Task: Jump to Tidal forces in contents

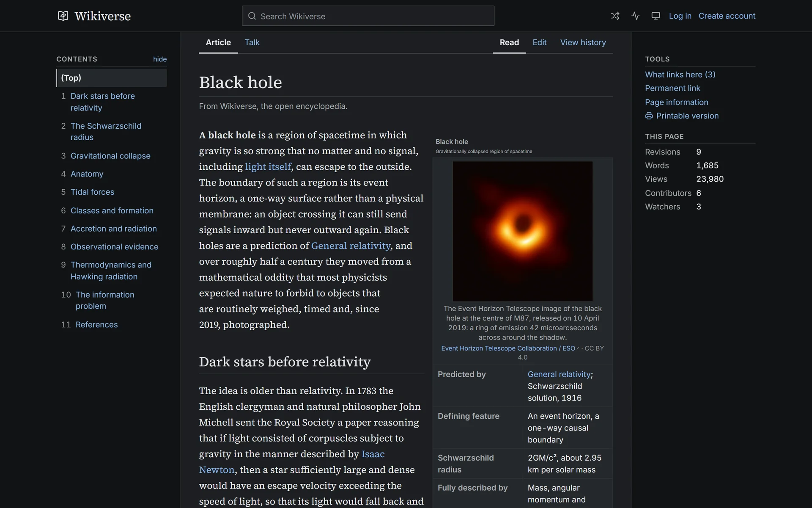Action: click(92, 192)
